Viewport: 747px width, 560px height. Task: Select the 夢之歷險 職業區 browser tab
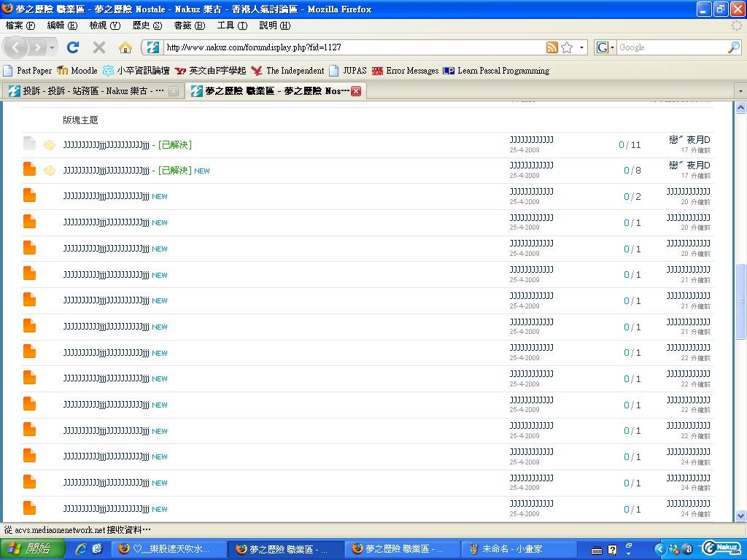[x=276, y=90]
